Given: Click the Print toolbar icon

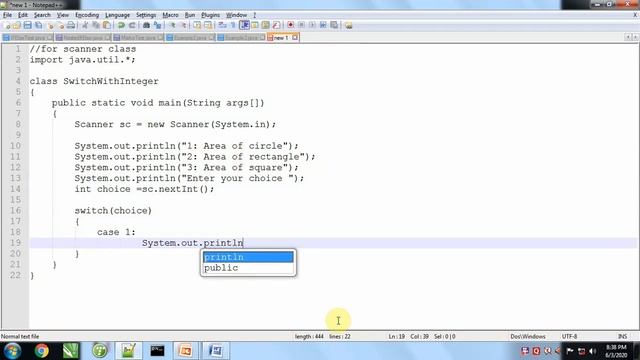Looking at the screenshot, I should [71, 25].
